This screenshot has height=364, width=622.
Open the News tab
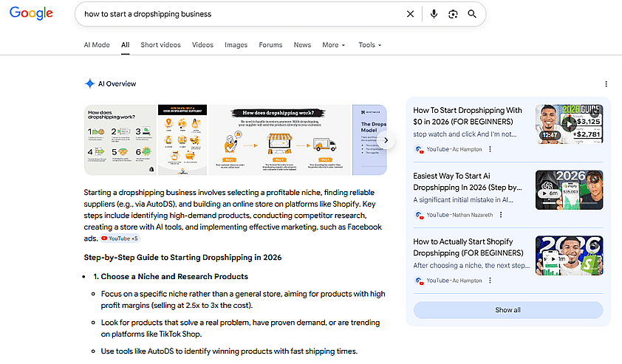point(302,45)
